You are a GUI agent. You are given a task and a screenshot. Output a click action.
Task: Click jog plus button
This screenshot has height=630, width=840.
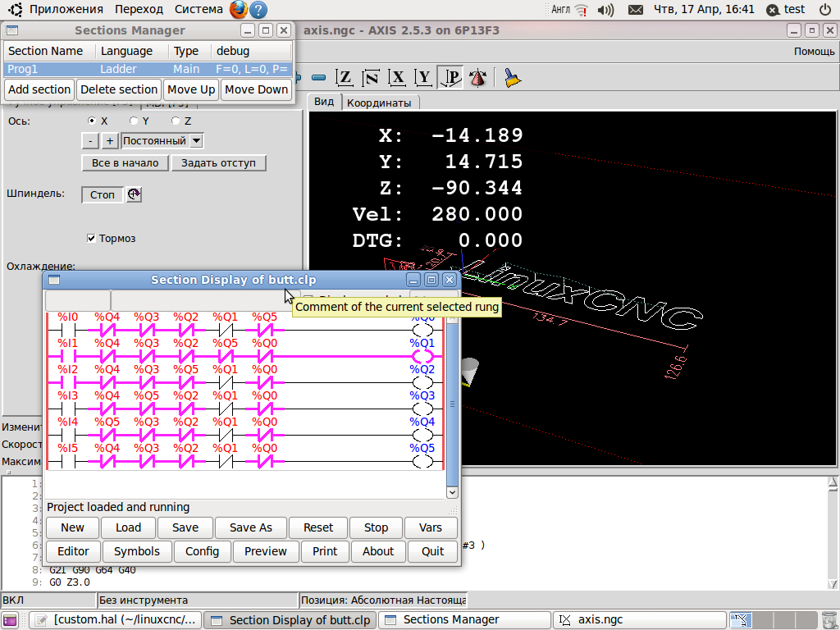click(x=110, y=141)
